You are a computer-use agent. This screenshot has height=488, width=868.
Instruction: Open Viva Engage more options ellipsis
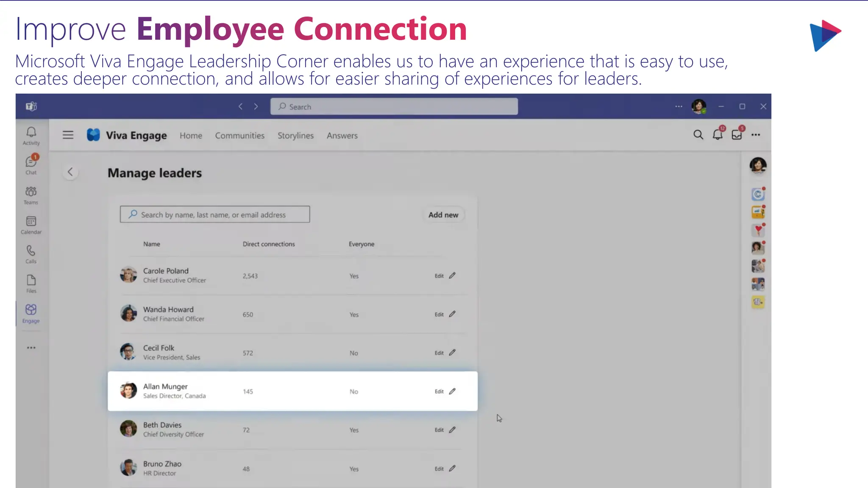coord(756,135)
